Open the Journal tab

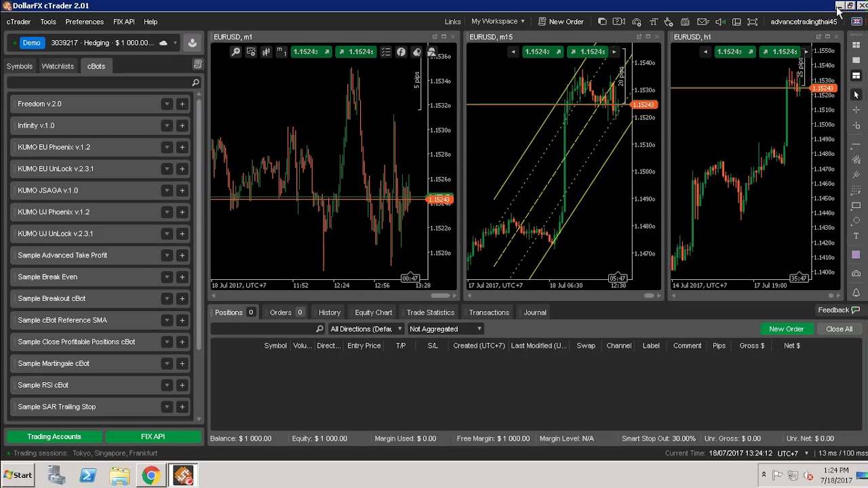click(x=535, y=312)
